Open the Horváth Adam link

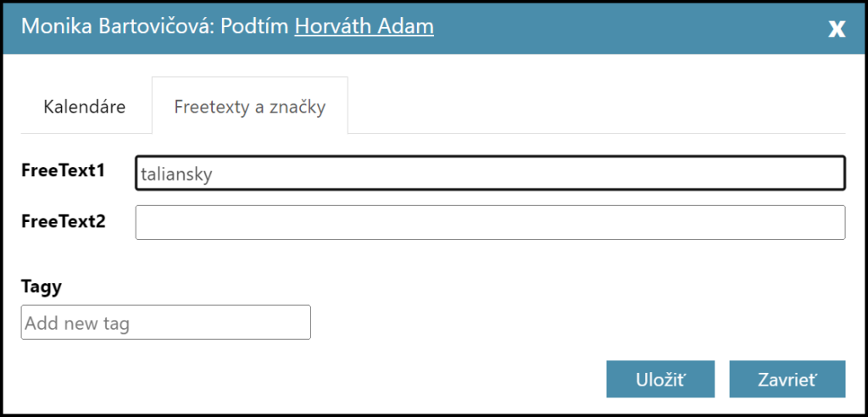(364, 26)
